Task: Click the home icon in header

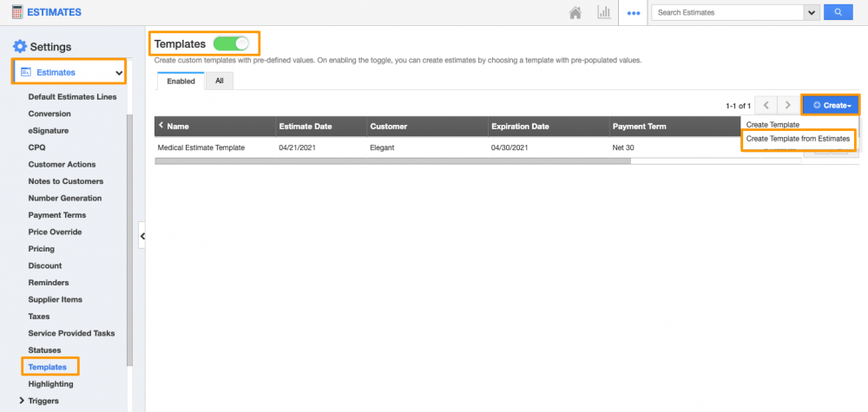Action: 575,13
